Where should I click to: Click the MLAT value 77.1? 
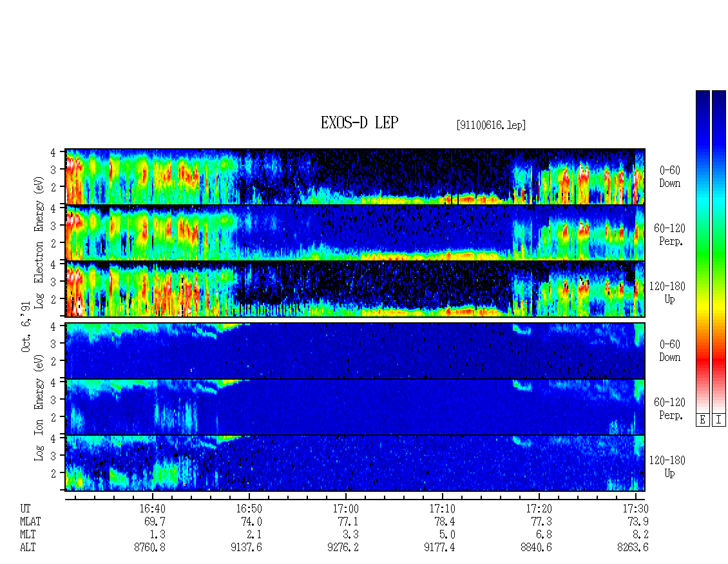coord(348,521)
